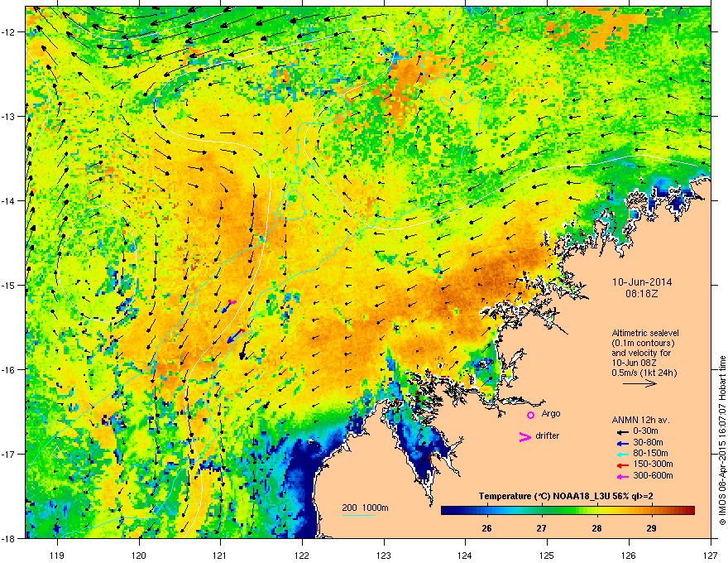The width and height of the screenshot is (728, 563).
Task: Click the colour bar value 26
Action: tap(486, 528)
